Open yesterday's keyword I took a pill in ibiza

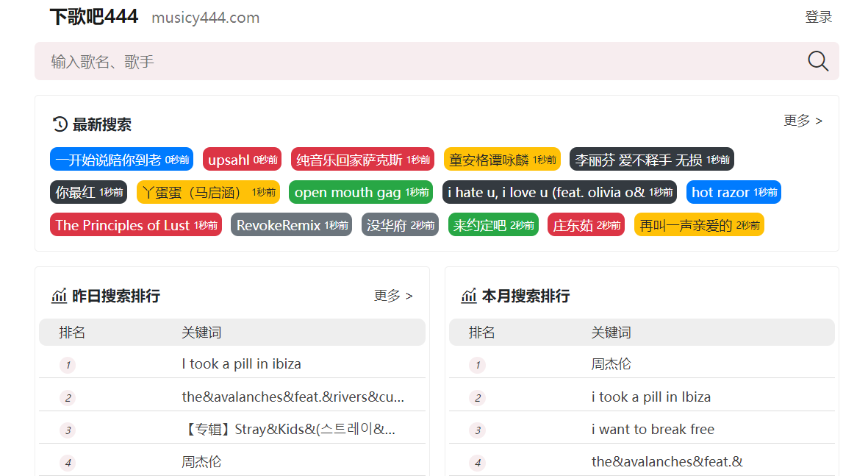point(241,364)
